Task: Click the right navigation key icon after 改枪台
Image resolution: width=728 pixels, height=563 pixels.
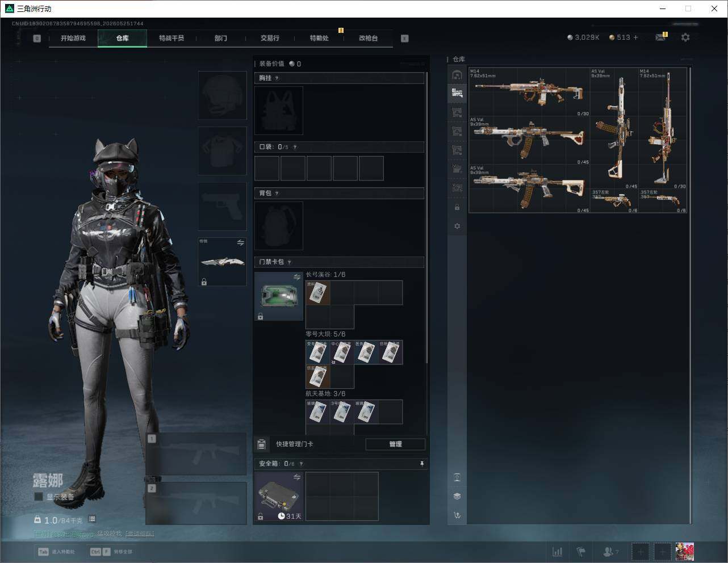Action: click(x=404, y=38)
